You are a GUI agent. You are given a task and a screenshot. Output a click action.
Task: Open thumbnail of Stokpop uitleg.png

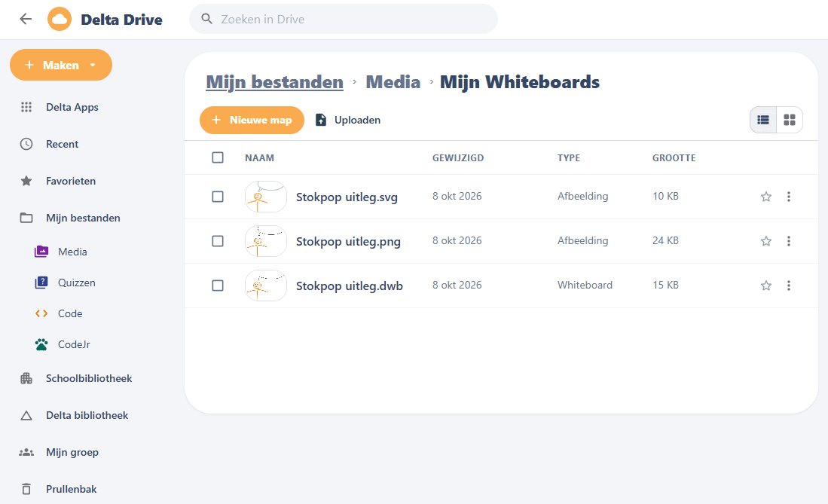tap(266, 241)
